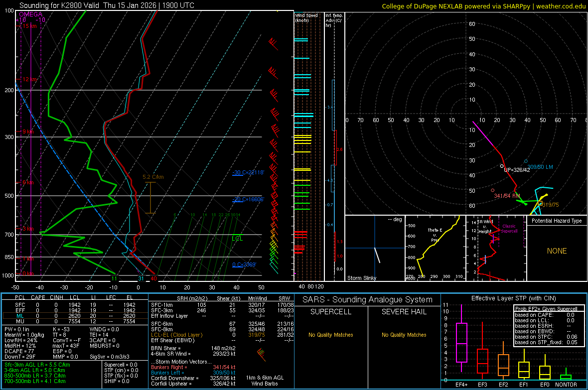The image size is (588, 390).
Task: Click the DCAPE = 77 value
Action: coord(19,351)
